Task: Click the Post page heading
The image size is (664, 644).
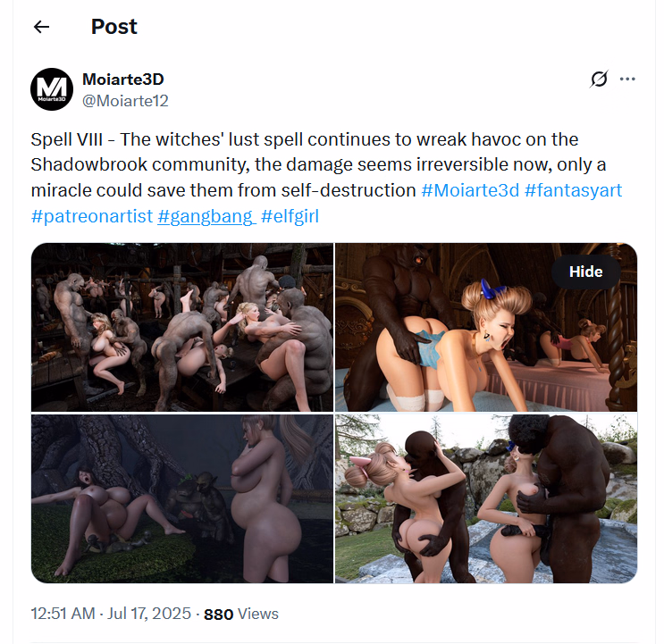Action: click(x=114, y=27)
